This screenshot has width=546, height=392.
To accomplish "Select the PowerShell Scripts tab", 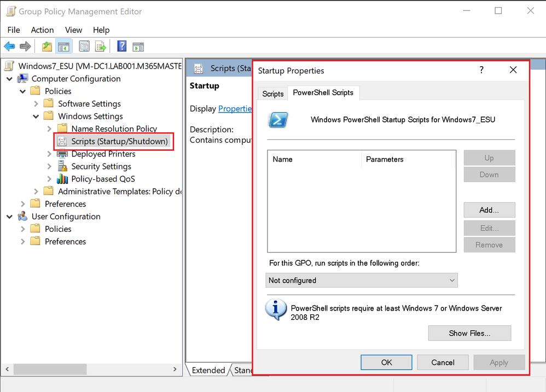I will coord(323,92).
